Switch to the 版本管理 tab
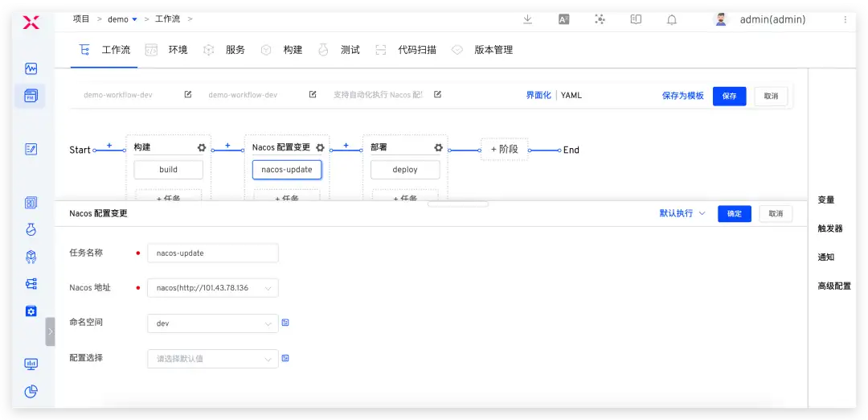The width and height of the screenshot is (868, 420). coord(483,50)
